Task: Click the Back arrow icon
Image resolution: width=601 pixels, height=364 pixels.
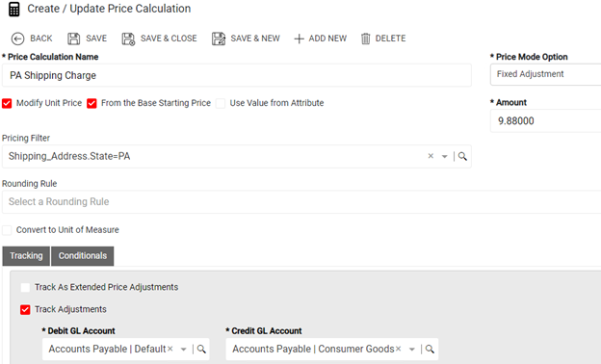Action: [x=17, y=39]
